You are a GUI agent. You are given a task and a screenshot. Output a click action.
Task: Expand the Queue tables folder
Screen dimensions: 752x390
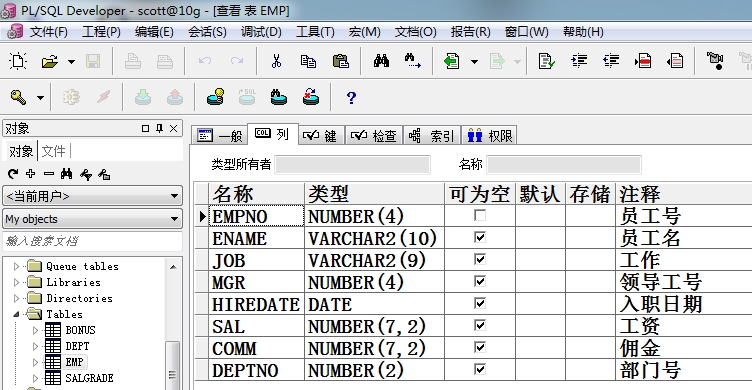point(16,266)
